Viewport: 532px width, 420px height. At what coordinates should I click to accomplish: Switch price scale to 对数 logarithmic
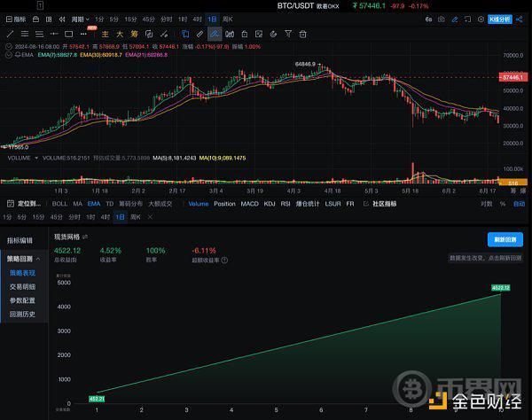coord(486,204)
